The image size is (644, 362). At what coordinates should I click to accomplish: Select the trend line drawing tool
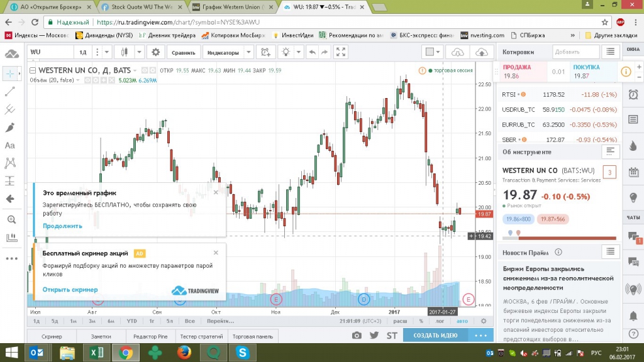click(10, 91)
